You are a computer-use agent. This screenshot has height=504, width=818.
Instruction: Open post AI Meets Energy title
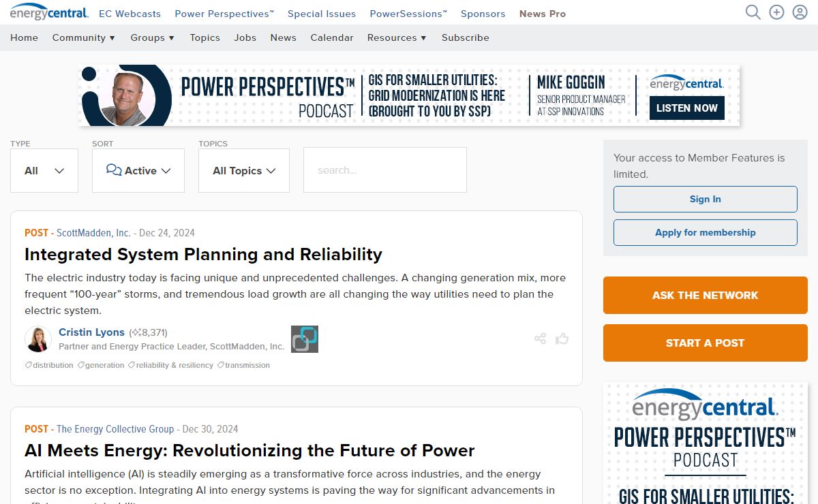[249, 451]
